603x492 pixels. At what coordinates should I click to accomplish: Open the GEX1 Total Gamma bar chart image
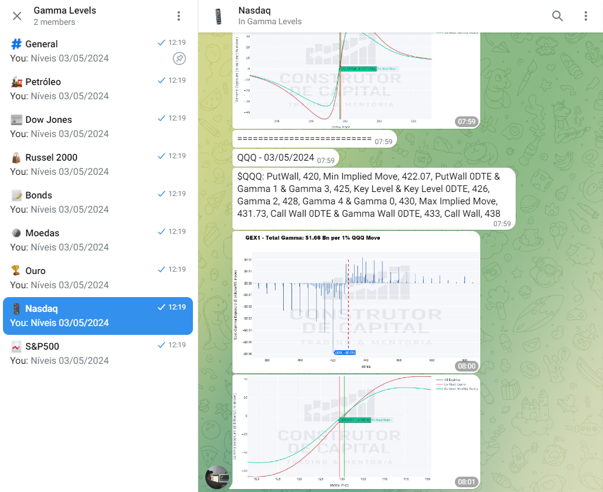tap(356, 302)
